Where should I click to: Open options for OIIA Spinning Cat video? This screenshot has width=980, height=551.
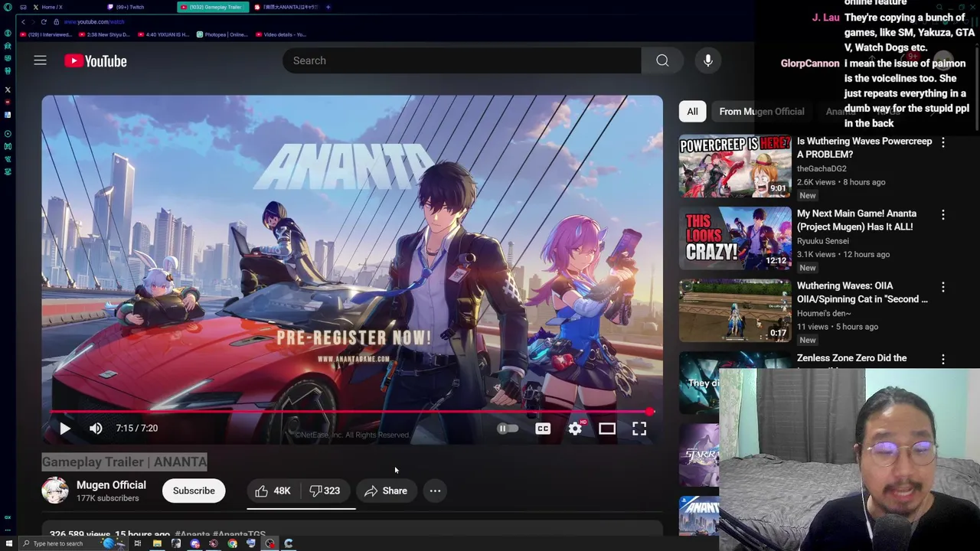pyautogui.click(x=943, y=287)
